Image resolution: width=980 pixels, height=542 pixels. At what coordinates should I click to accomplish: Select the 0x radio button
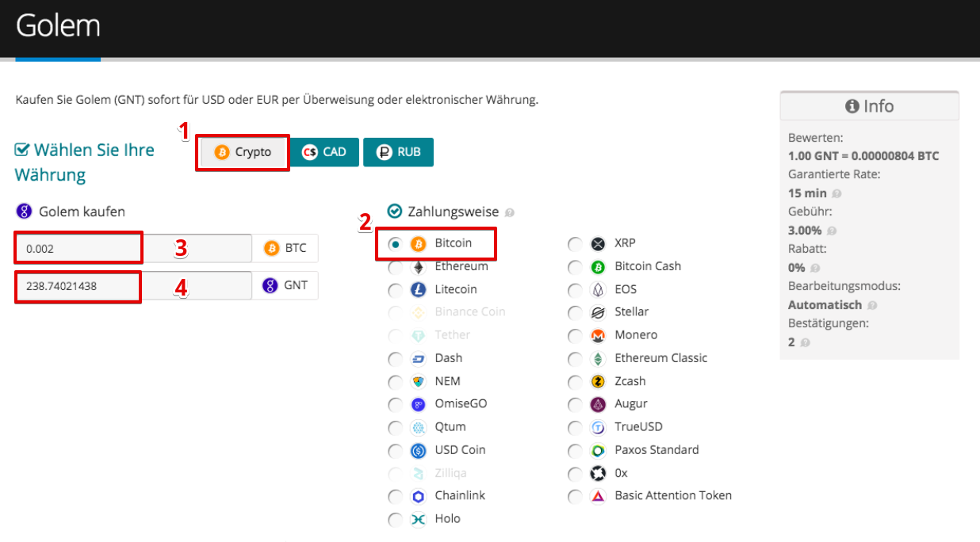pyautogui.click(x=575, y=474)
